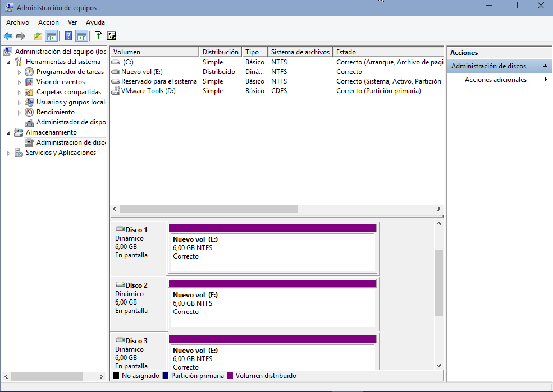Select Administración de discos tree node

(71, 142)
